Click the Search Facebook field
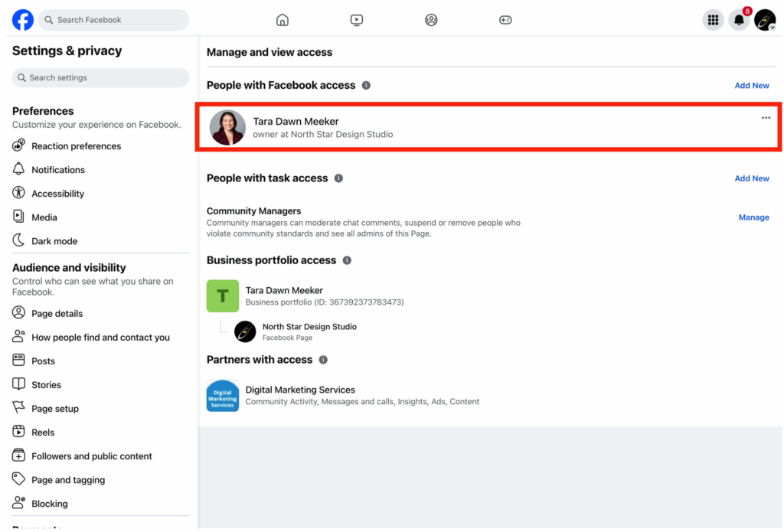 tap(113, 20)
